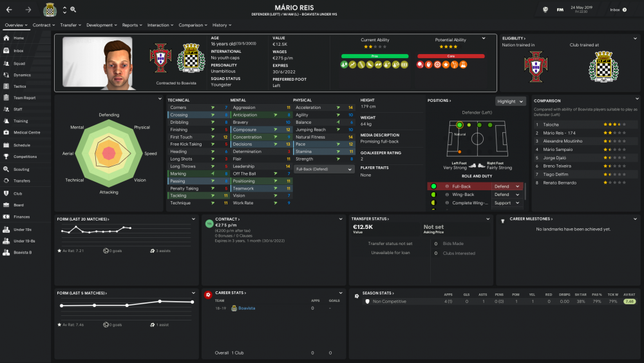The image size is (644, 363).
Task: Open the Transfer menu
Action: 70,25
